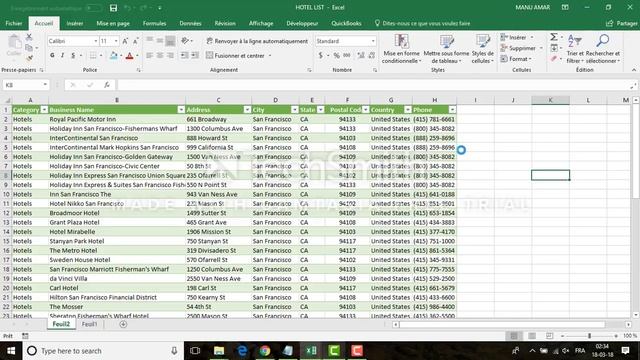The height and width of the screenshot is (360, 640).
Task: Toggle Underline formatting
Action: click(73, 56)
